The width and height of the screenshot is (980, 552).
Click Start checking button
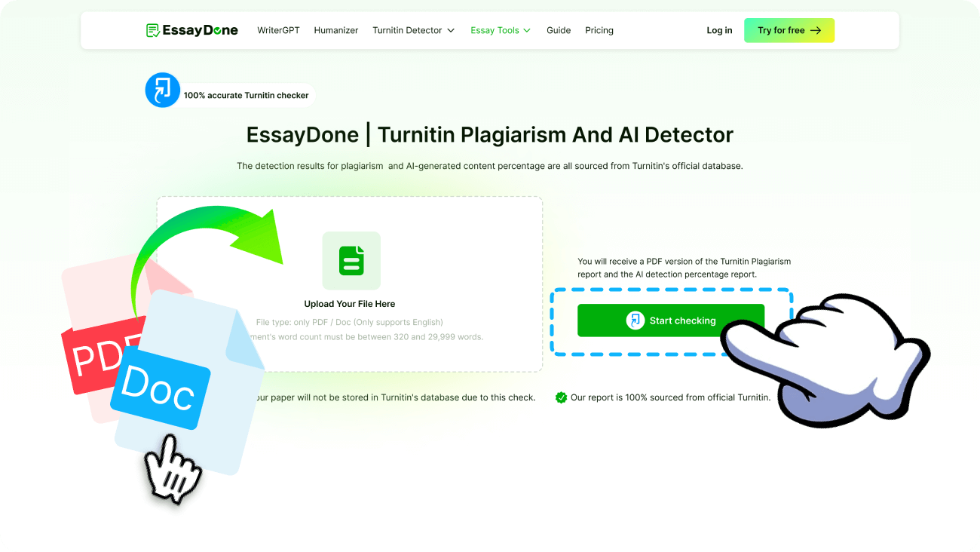click(671, 320)
